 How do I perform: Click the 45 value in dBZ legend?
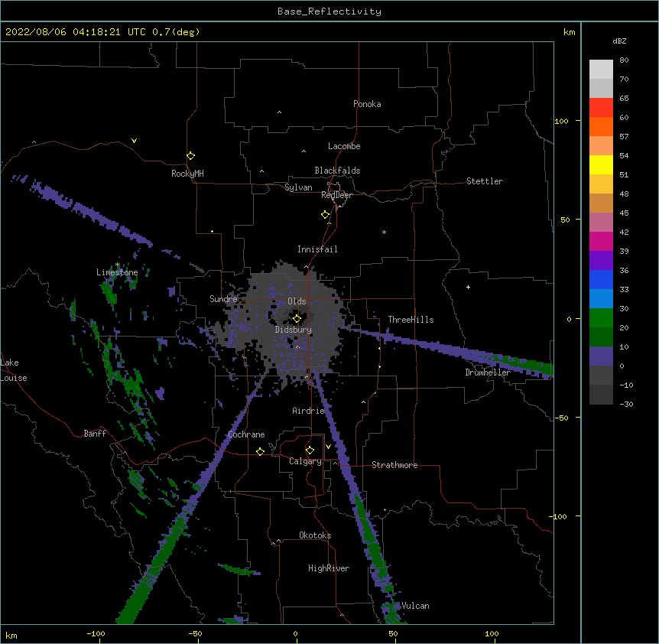(x=624, y=213)
